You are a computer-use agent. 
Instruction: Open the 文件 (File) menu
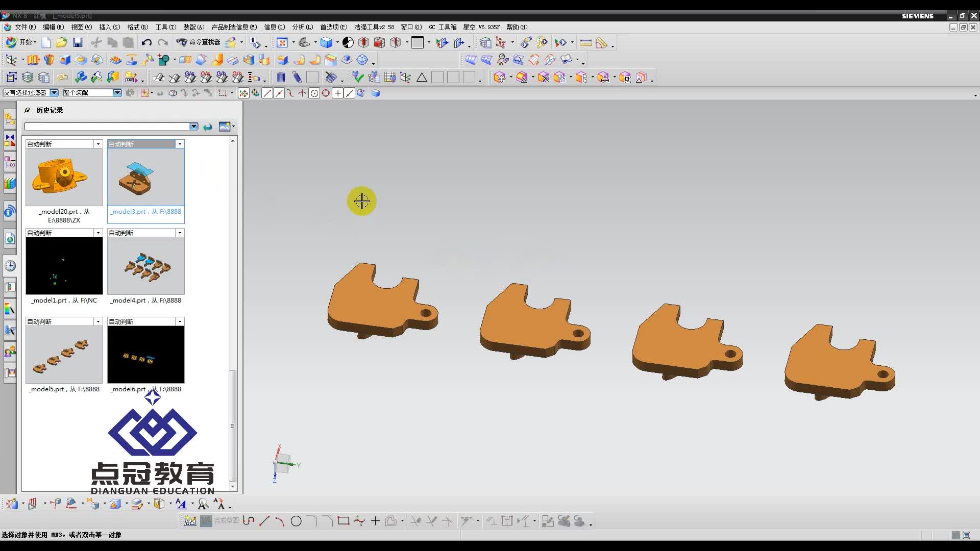(x=24, y=27)
